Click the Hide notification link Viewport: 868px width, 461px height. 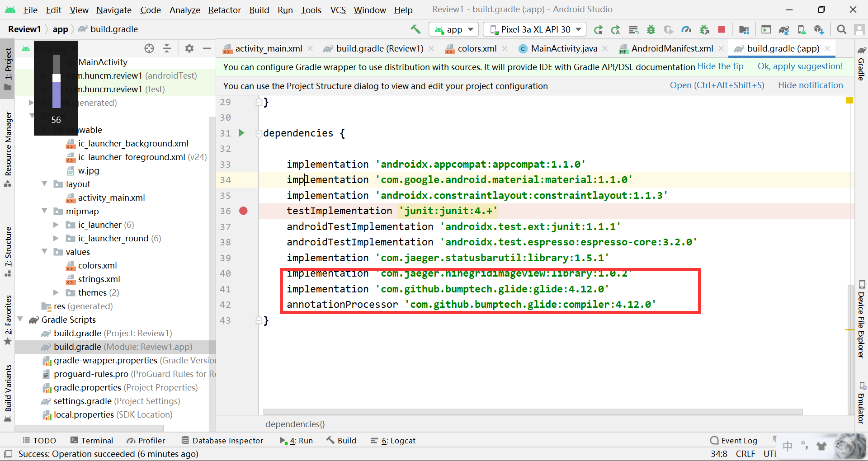pyautogui.click(x=810, y=85)
